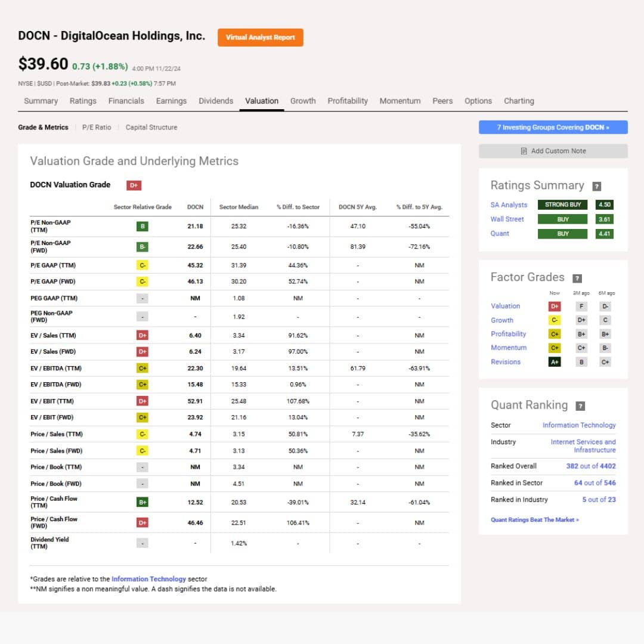Click the B+ grade badge for Price / Cash Flow (TTM)
Screen dimensions: 644x644
click(x=143, y=502)
